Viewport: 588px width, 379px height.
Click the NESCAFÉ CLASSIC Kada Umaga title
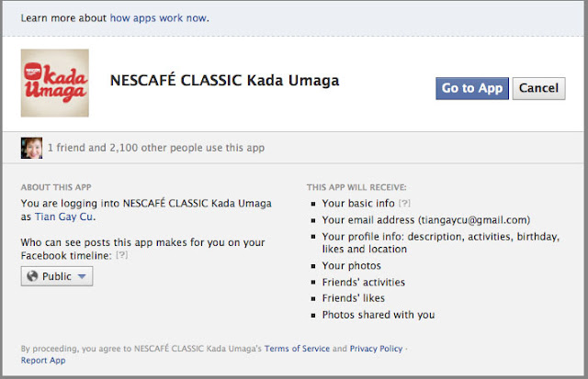[224, 81]
